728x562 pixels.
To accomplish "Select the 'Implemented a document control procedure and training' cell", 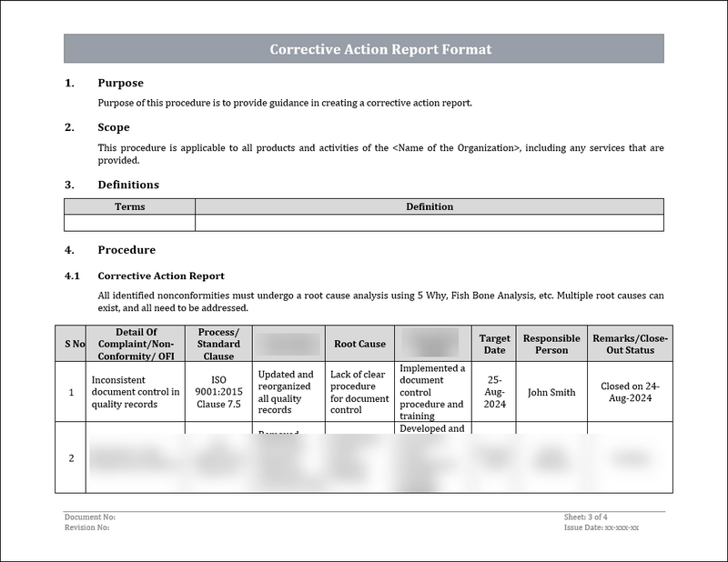I will pyautogui.click(x=433, y=392).
